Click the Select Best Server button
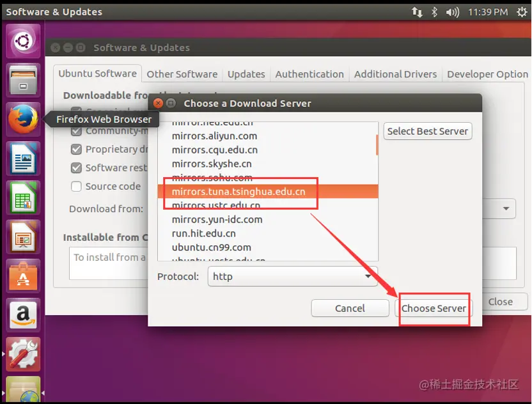 point(428,131)
